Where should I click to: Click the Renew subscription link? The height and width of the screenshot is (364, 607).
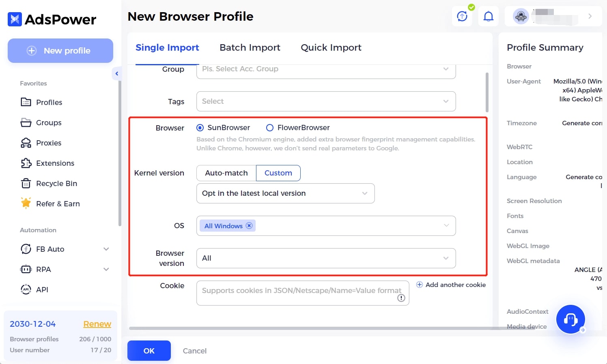(x=97, y=324)
